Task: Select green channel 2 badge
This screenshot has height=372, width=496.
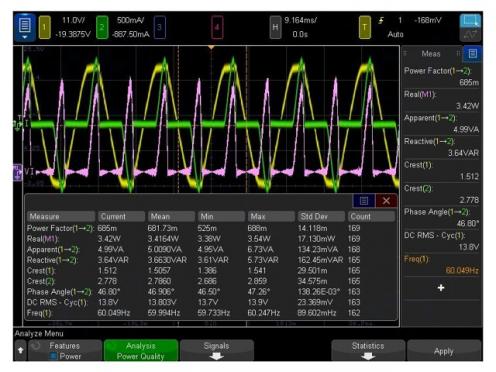Action: (x=102, y=27)
